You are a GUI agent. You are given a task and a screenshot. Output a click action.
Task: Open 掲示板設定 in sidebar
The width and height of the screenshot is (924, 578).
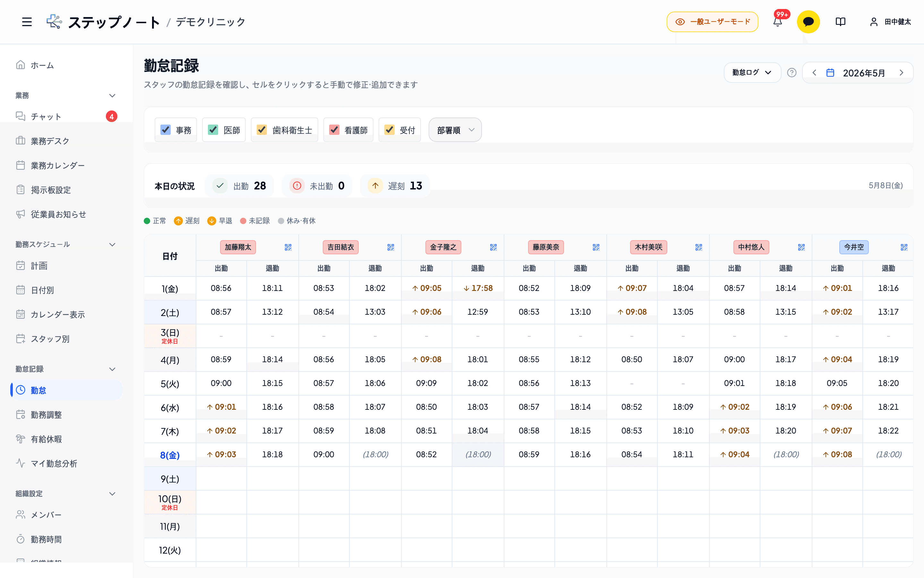66,189
